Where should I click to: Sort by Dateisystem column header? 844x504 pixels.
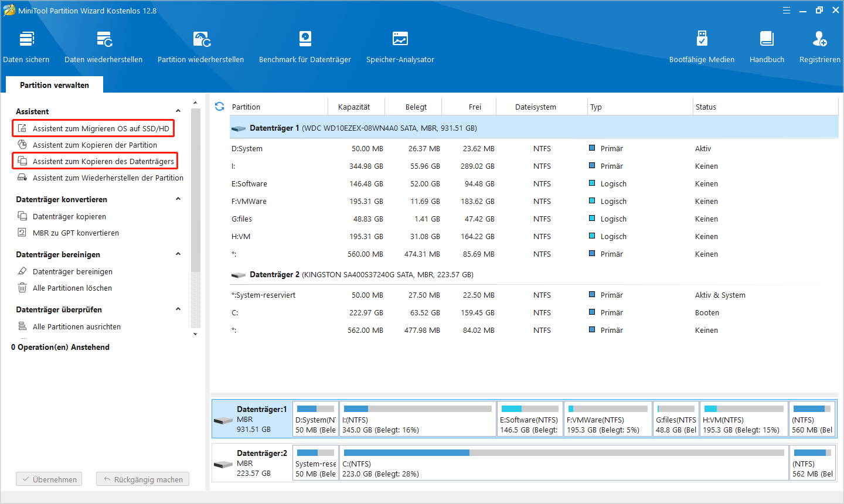coord(536,107)
